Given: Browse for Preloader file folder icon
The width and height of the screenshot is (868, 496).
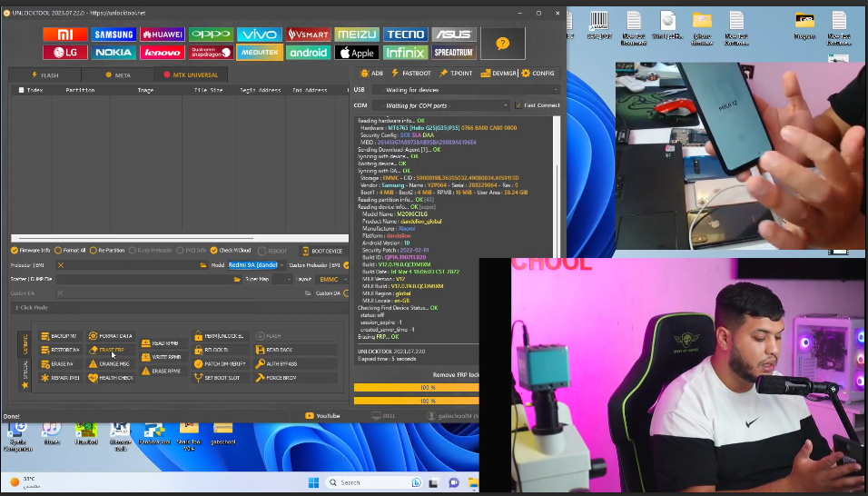Looking at the screenshot, I should point(203,265).
